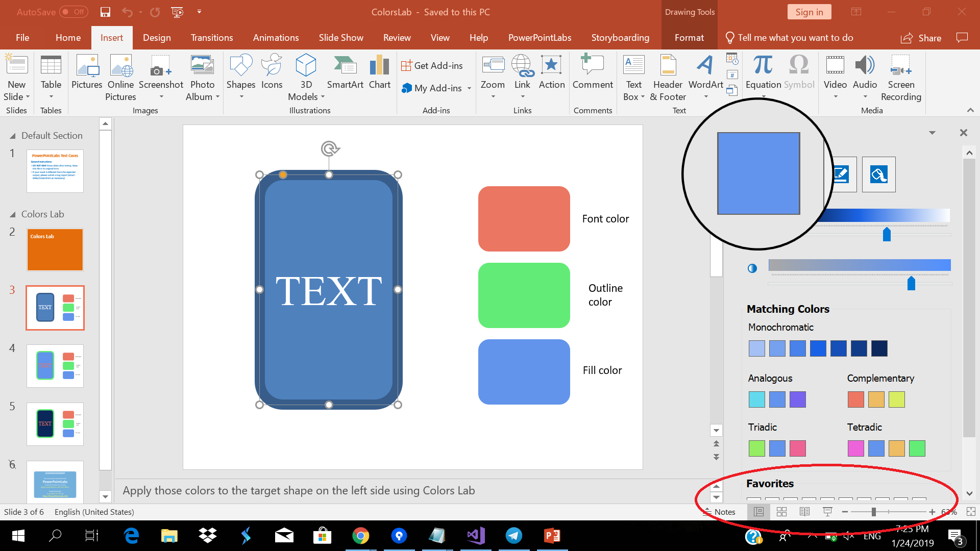Switch to Slide Sorter view

[781, 512]
